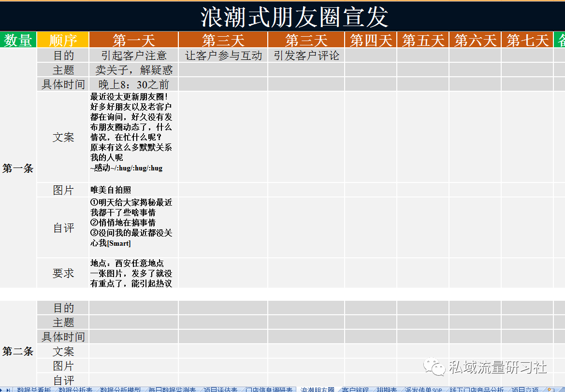The width and height of the screenshot is (565, 392).
Task: Click the cell 让客户参与互动
Action: point(223,56)
